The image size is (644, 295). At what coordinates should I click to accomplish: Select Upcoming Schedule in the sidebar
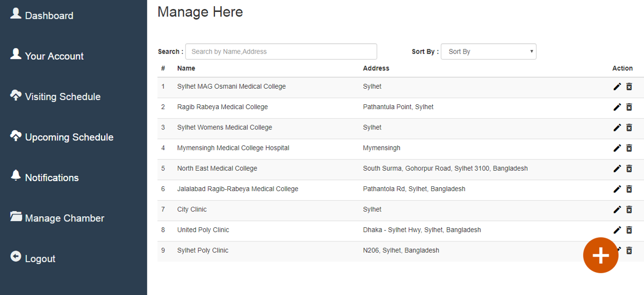[69, 137]
